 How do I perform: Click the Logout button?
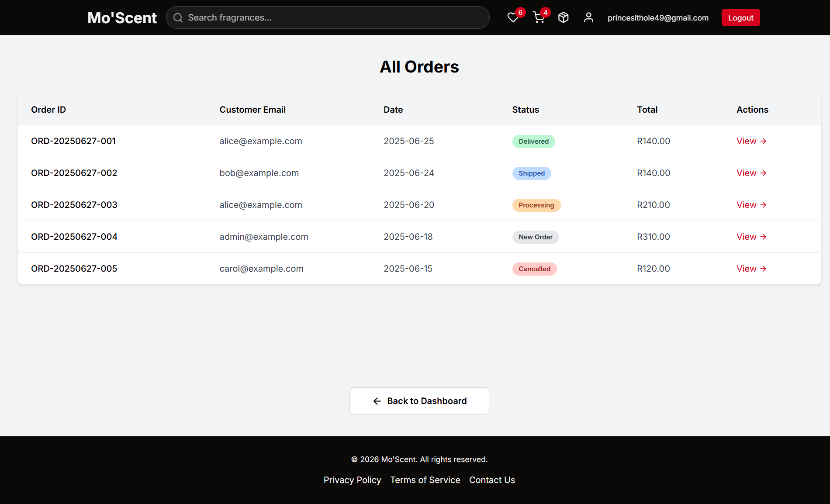click(x=740, y=17)
